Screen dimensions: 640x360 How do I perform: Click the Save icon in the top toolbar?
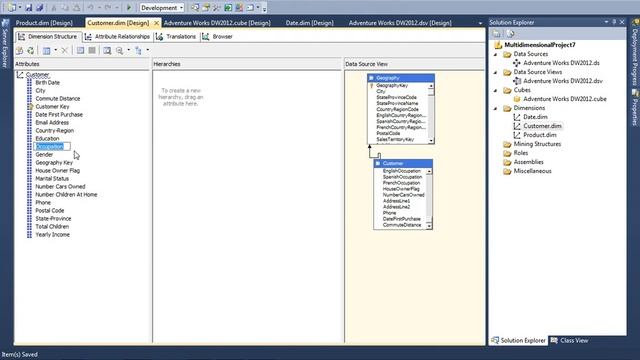[29, 7]
